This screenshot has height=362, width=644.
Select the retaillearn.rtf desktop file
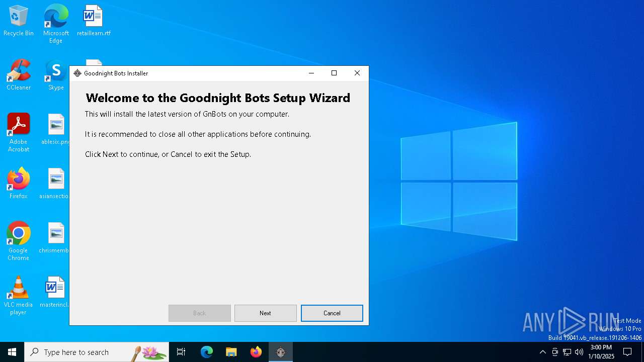pyautogui.click(x=94, y=21)
